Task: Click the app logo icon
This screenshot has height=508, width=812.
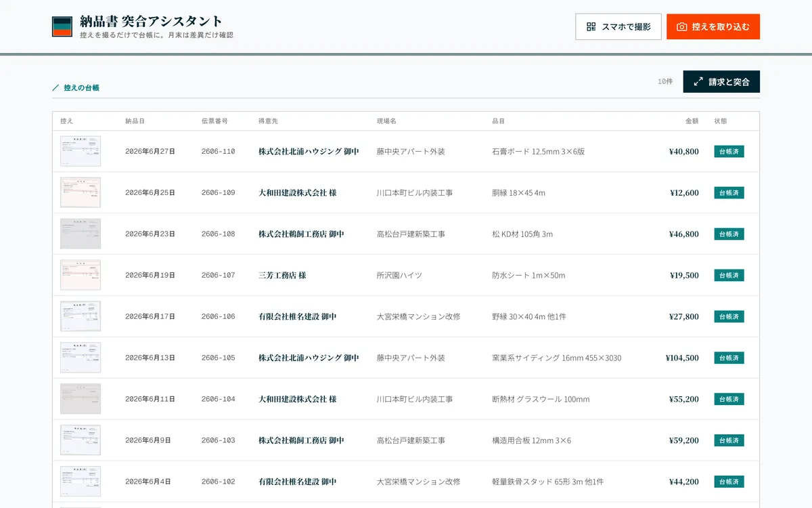Action: (62, 26)
